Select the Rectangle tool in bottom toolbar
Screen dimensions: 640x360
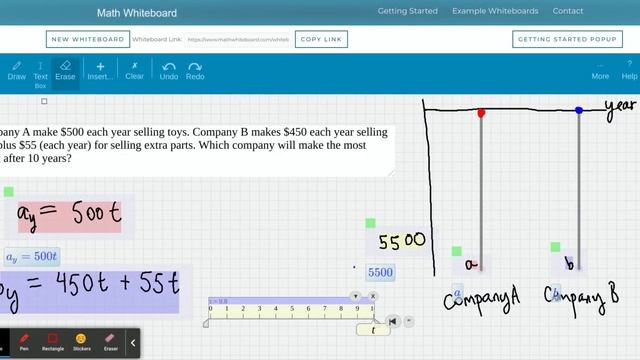coord(53,342)
